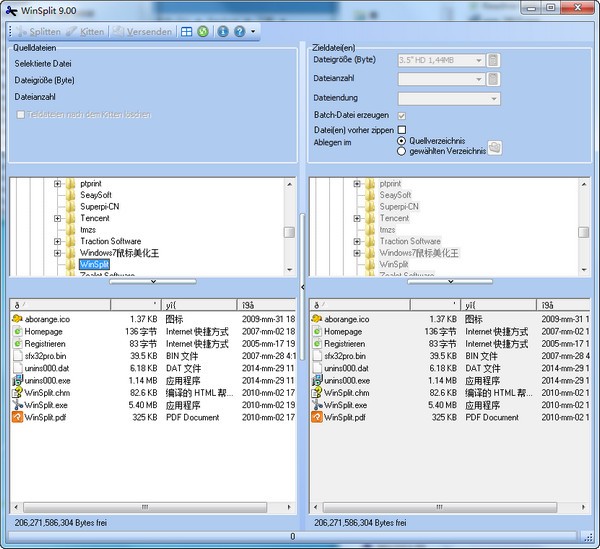600x549 pixels.
Task: Select unins000.dat in left file list
Action: tap(47, 368)
